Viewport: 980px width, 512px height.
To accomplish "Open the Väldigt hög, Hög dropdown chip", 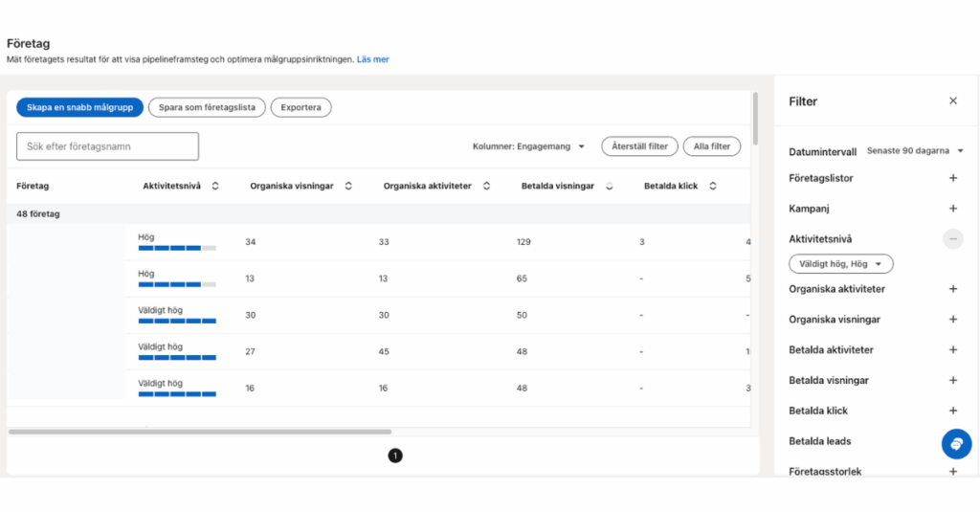I will click(840, 263).
